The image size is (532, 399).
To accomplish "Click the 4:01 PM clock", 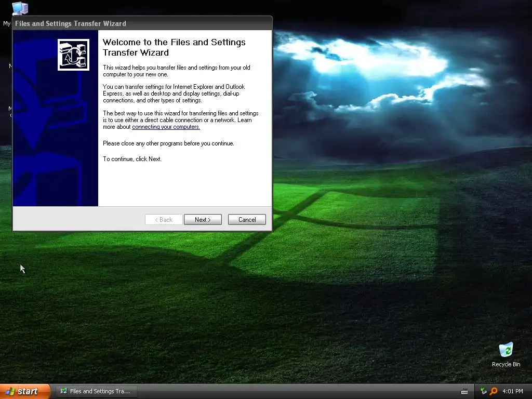I will 513,391.
